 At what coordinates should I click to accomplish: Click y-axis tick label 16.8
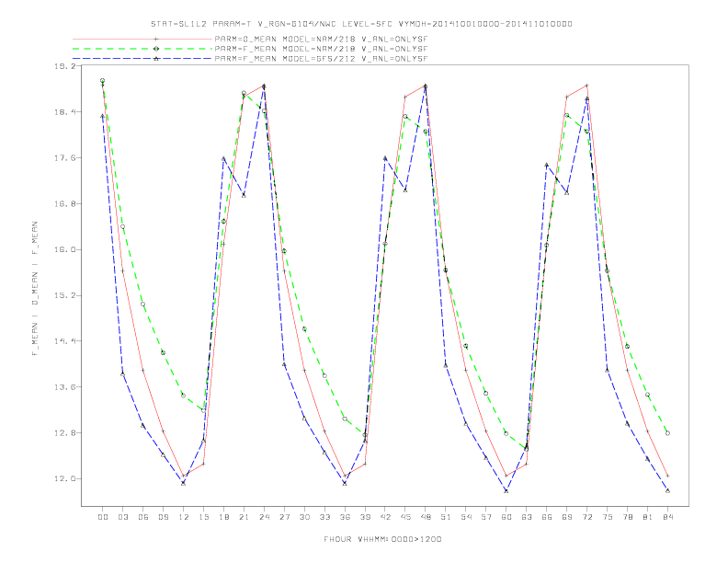64,204
